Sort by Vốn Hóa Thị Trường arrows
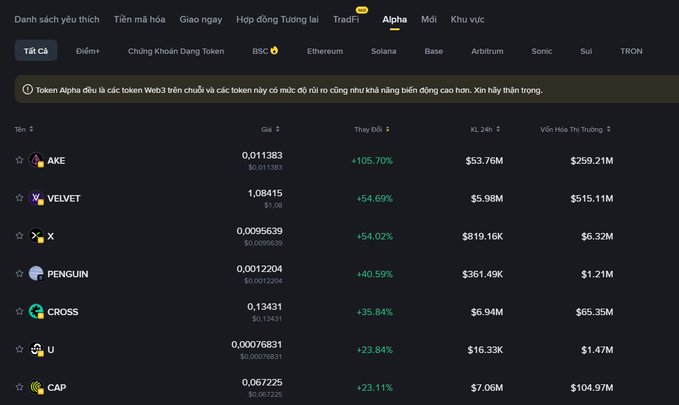 608,129
